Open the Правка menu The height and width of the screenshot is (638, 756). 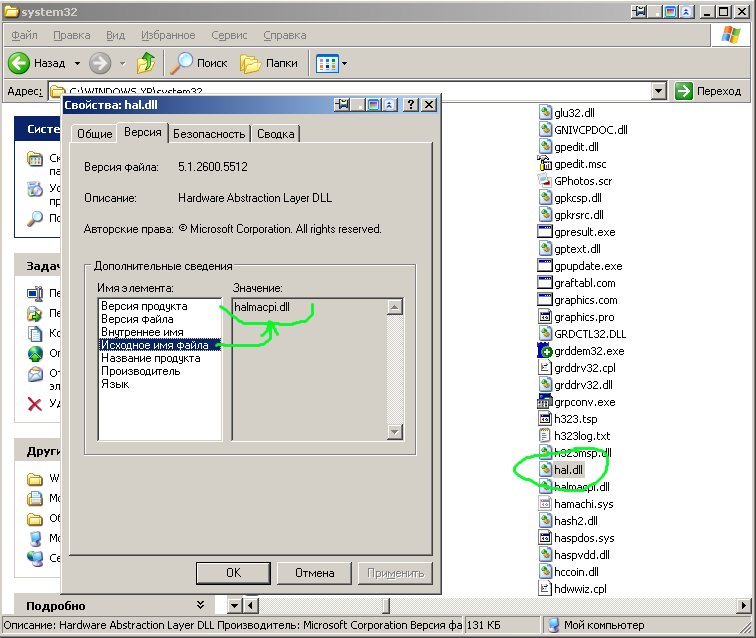71,35
